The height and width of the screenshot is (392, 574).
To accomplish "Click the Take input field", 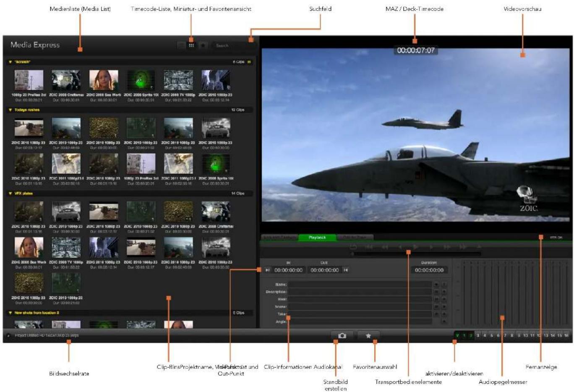I will tap(360, 314).
